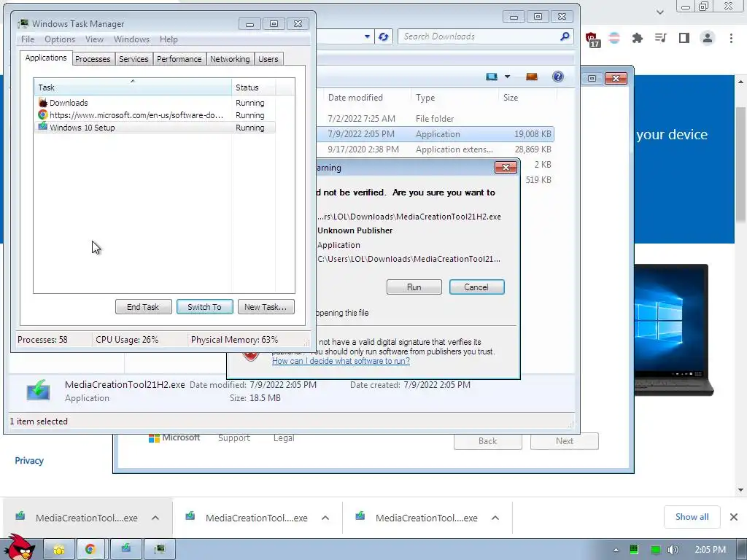Open 'How can I decide what software to run?'
Image resolution: width=747 pixels, height=560 pixels.
tap(341, 361)
